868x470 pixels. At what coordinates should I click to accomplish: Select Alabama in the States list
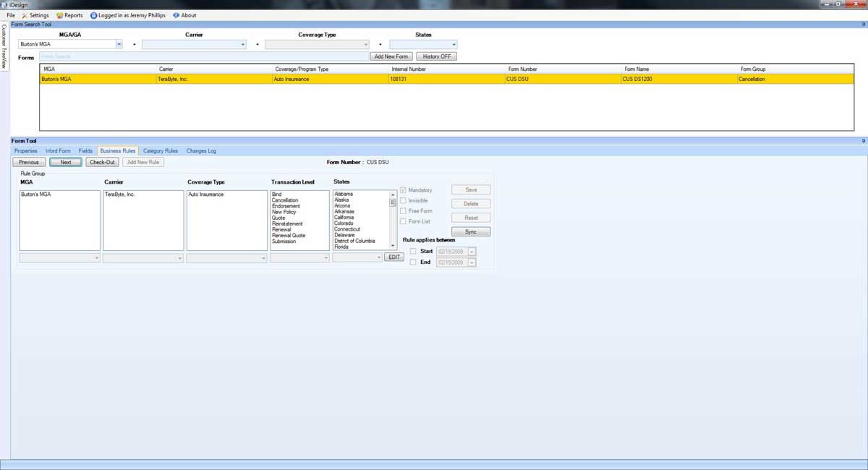pyautogui.click(x=344, y=194)
